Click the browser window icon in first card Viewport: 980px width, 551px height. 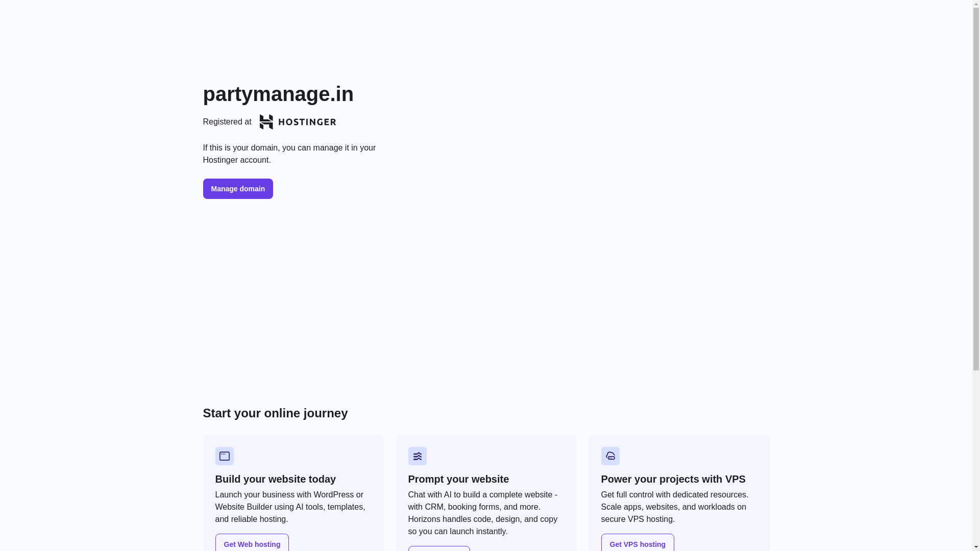(224, 456)
